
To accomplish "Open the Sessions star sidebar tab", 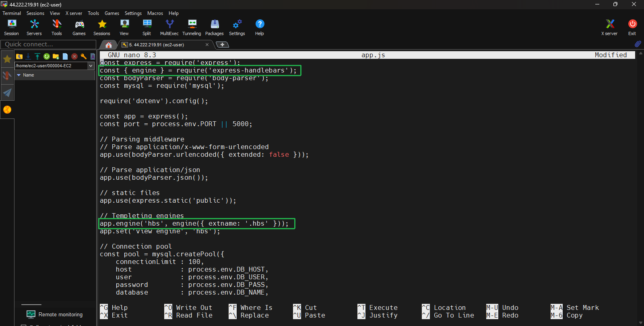I will (x=7, y=59).
